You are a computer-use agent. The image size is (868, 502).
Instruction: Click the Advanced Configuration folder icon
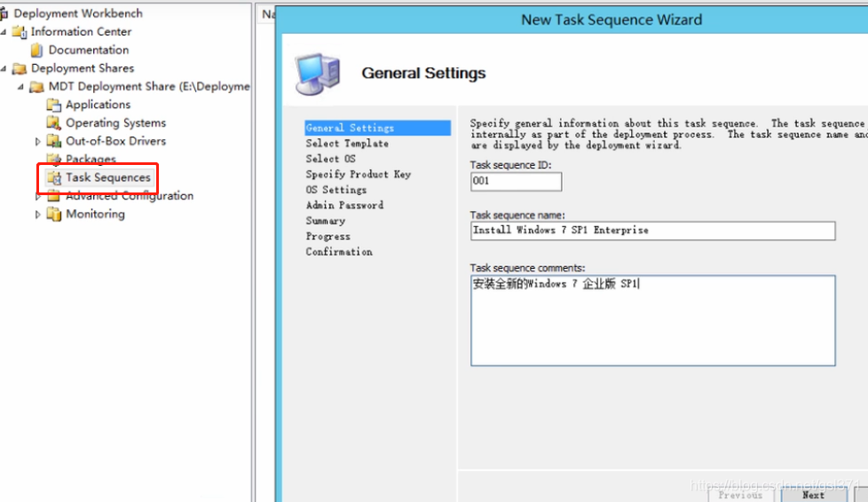(54, 196)
